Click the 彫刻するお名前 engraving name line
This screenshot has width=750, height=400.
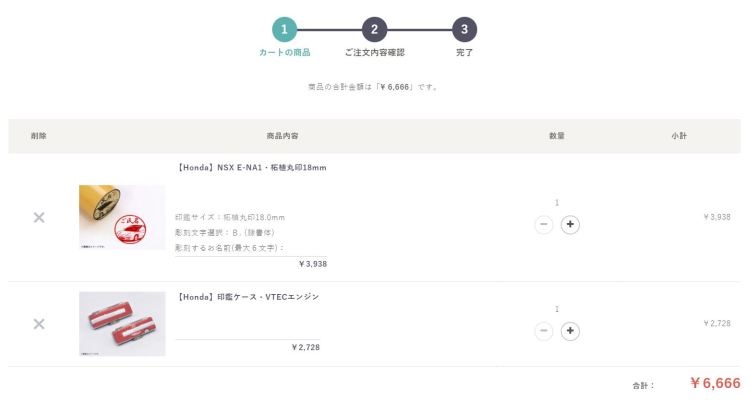tap(230, 247)
